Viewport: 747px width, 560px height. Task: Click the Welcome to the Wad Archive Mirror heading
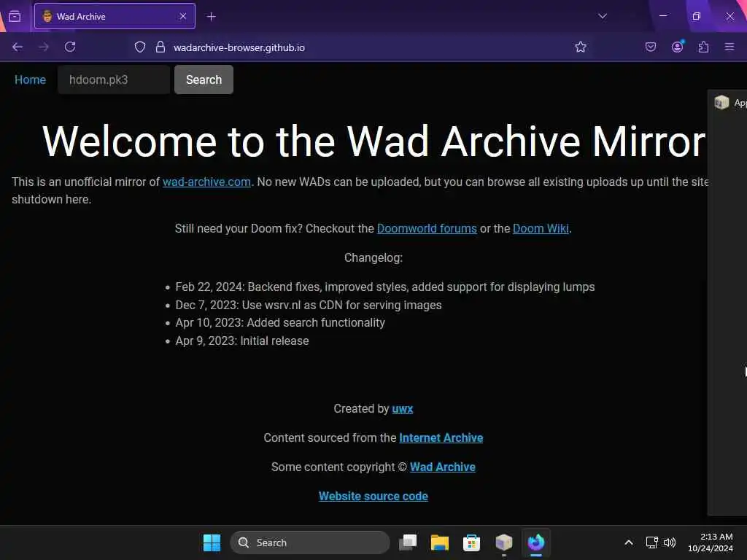[x=373, y=141]
